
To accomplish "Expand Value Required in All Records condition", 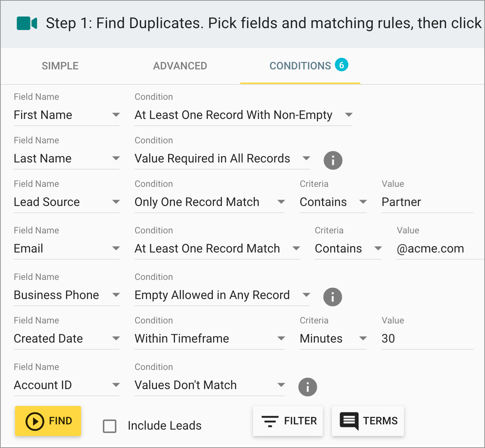I will (x=222, y=158).
